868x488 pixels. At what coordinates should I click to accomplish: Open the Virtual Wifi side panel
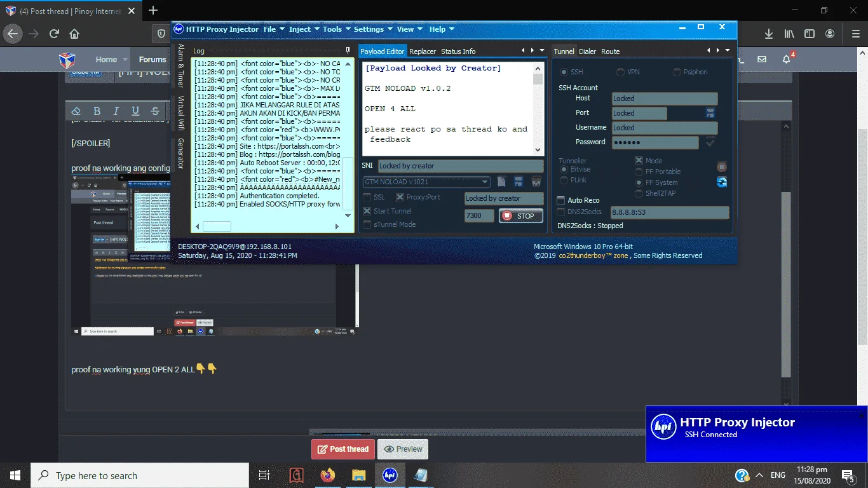pos(180,113)
